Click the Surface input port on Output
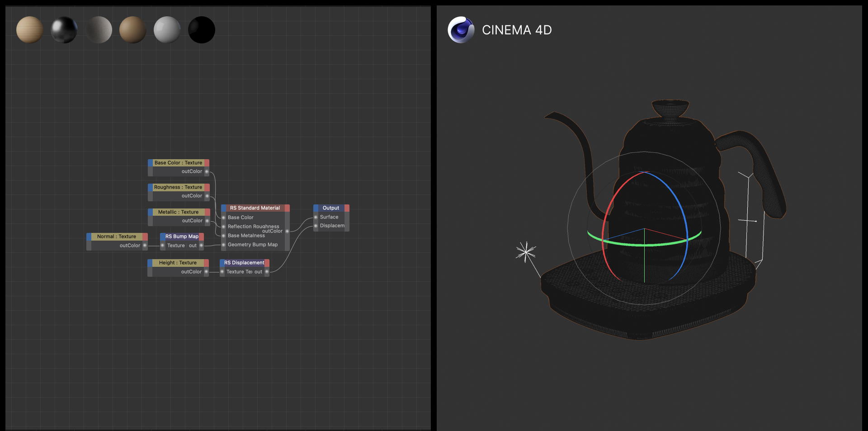The image size is (868, 431). pos(316,218)
